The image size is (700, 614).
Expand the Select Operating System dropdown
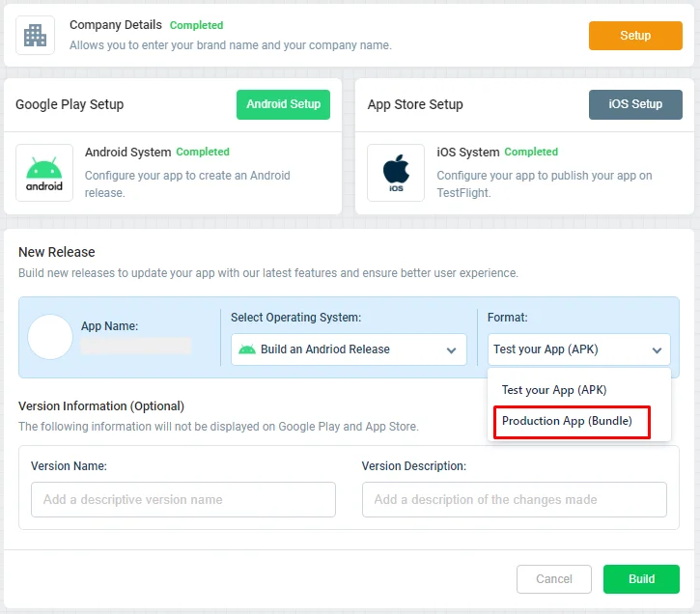click(349, 349)
